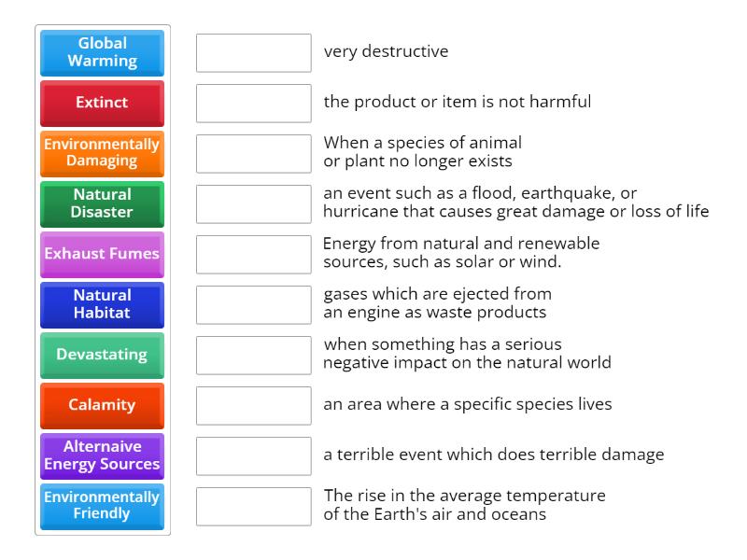Image resolution: width=747 pixels, height=560 pixels.
Task: Click the answer box beside the species extinction definition
Action: click(253, 154)
